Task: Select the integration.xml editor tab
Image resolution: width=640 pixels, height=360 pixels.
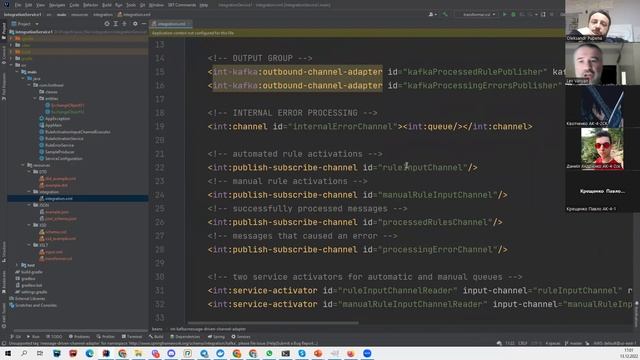Action: pos(170,24)
